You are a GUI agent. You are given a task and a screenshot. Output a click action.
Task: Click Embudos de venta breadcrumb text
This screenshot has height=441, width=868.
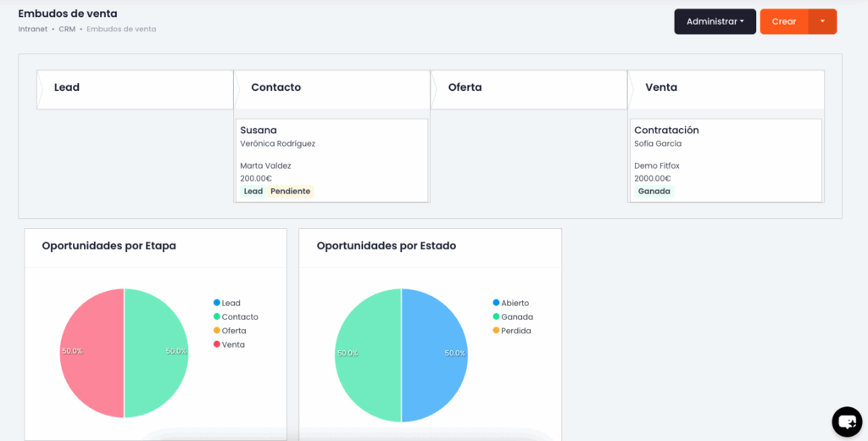(x=121, y=29)
